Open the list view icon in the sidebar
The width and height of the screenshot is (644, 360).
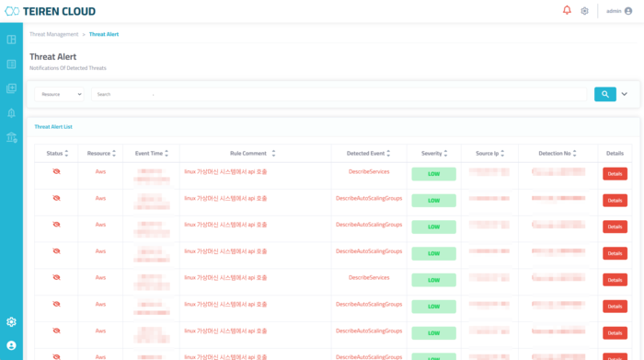(11, 64)
